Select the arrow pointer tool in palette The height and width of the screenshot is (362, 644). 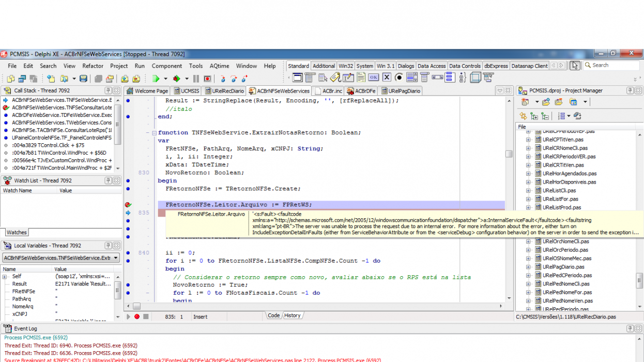click(574, 66)
